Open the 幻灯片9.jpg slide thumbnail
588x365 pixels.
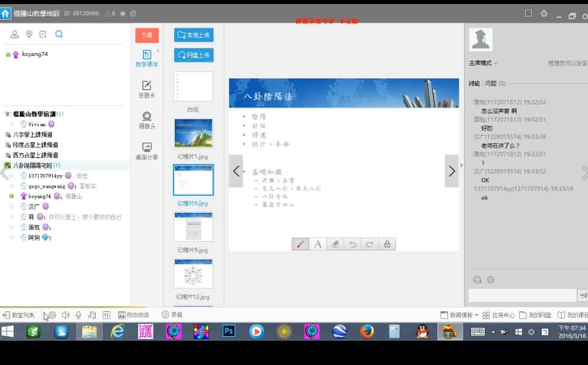pyautogui.click(x=193, y=227)
